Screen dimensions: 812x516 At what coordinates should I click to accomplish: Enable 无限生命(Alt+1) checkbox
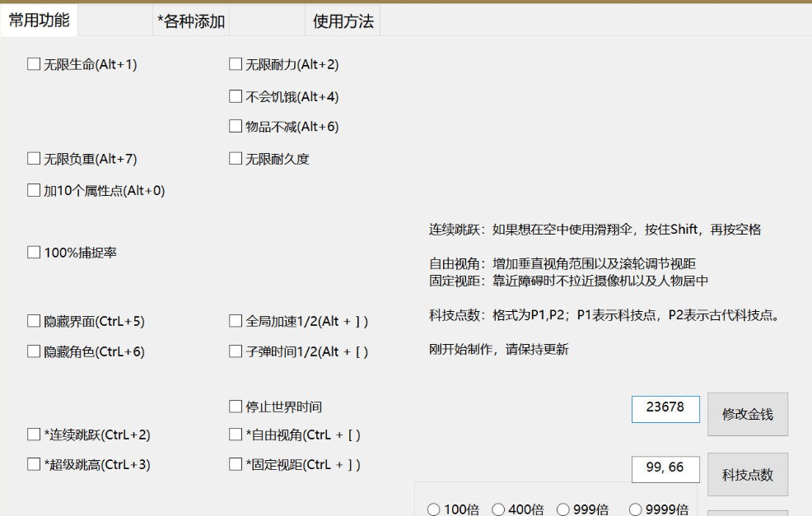(x=34, y=64)
